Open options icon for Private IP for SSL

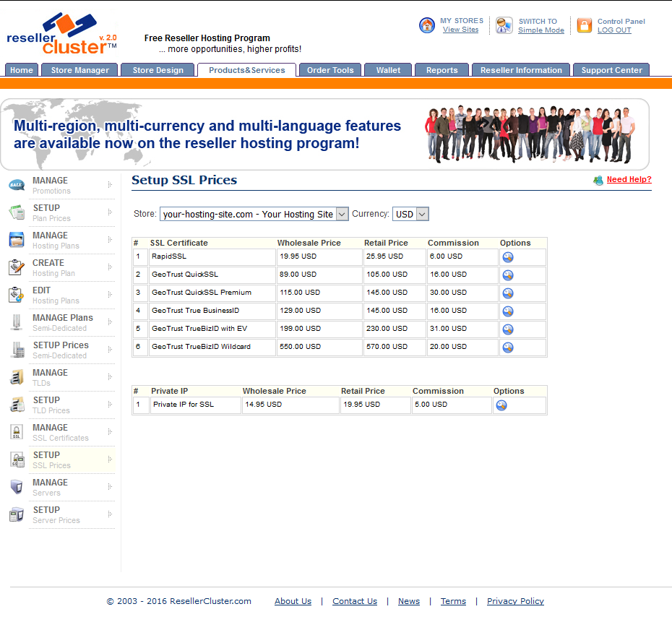(501, 405)
